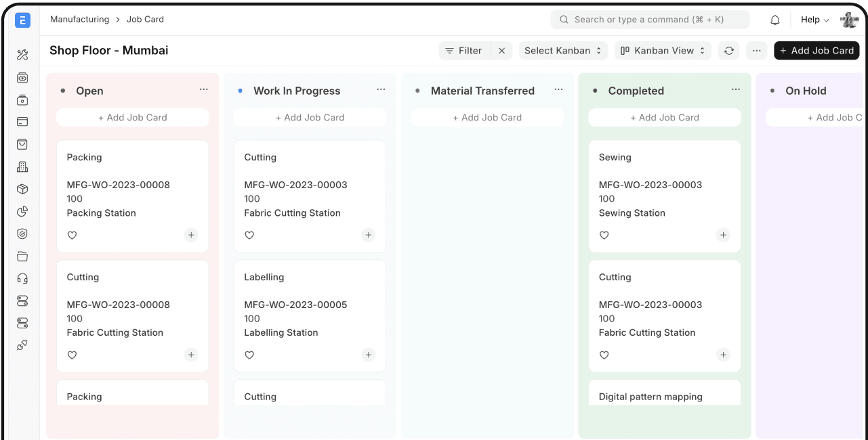This screenshot has width=868, height=440.
Task: Add a job card to Work In Progress column
Action: point(310,117)
